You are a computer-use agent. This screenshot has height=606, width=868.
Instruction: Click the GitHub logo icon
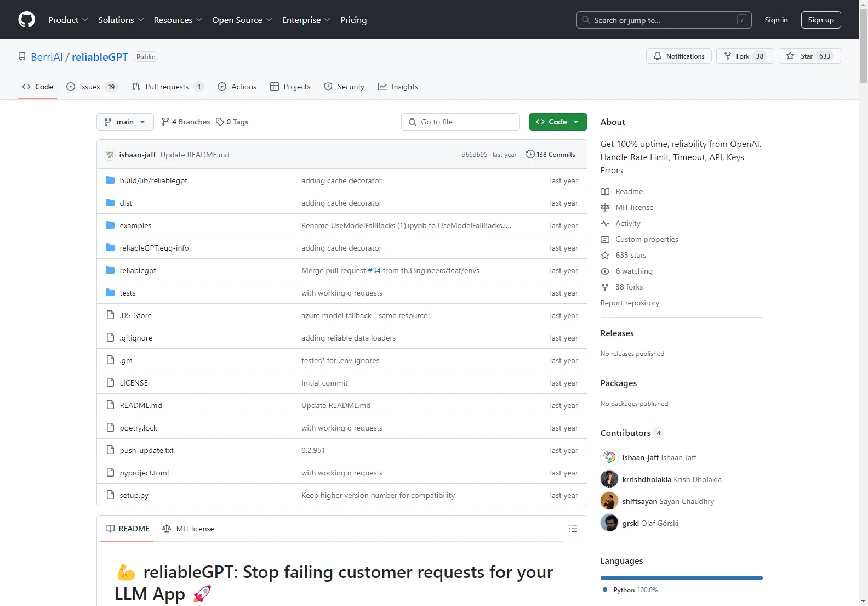(26, 20)
